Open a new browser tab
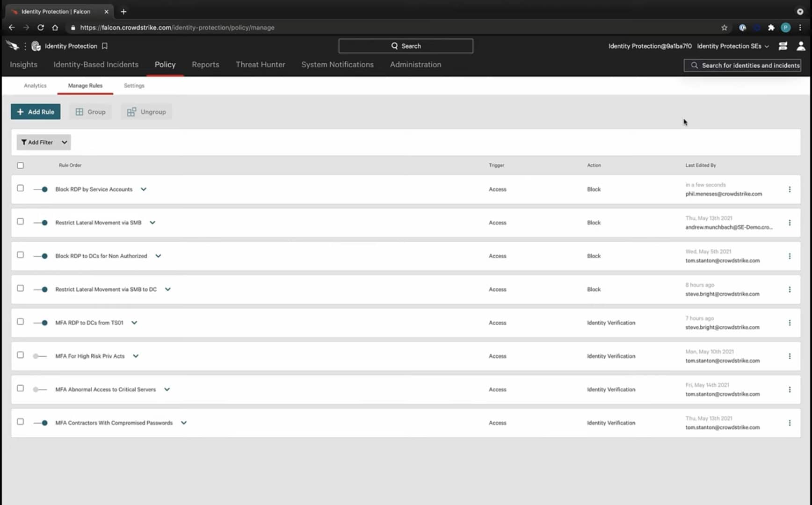812x505 pixels. click(x=123, y=12)
